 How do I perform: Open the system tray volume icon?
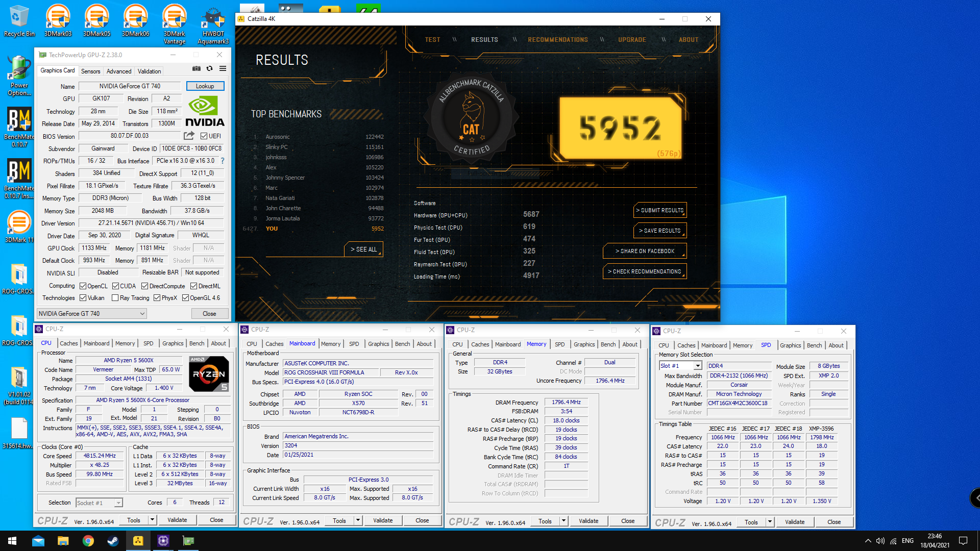click(880, 541)
